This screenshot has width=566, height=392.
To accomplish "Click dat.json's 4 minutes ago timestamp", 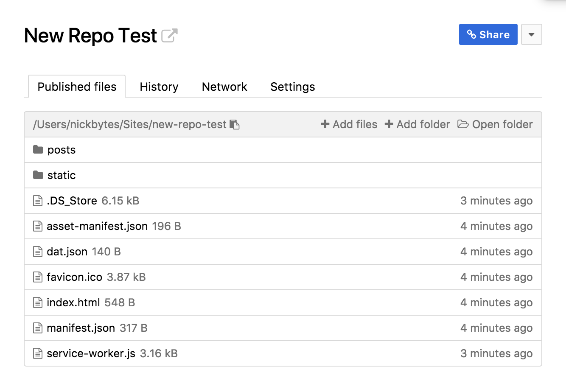I will click(x=496, y=252).
